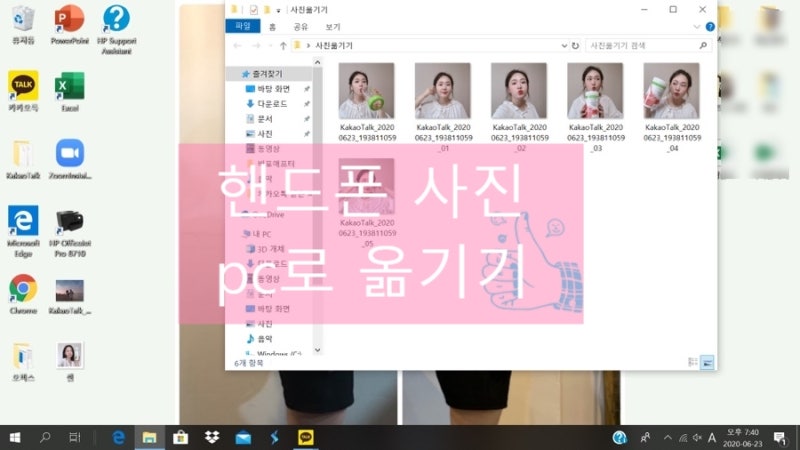The image size is (800, 450).
Task: Open the 보기 ribbon tab
Action: pos(333,27)
